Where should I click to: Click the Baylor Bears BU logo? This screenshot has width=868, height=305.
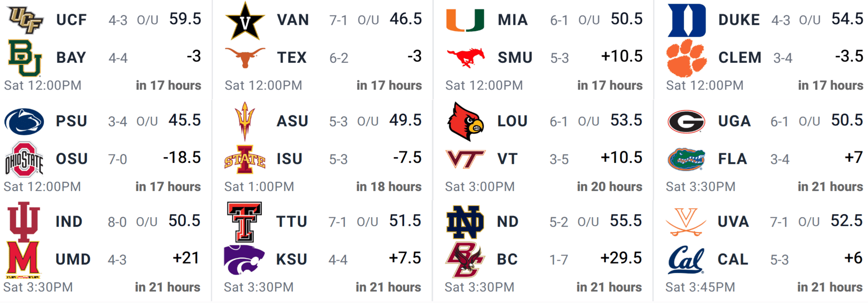point(25,58)
